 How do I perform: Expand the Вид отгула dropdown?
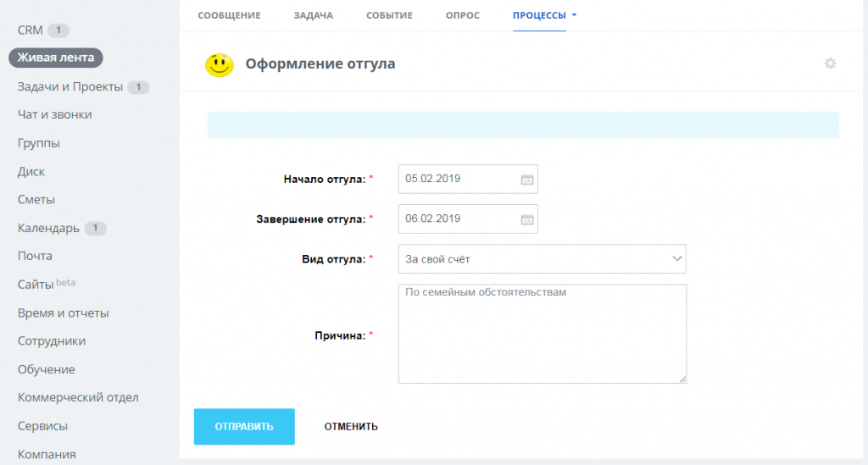[x=676, y=259]
